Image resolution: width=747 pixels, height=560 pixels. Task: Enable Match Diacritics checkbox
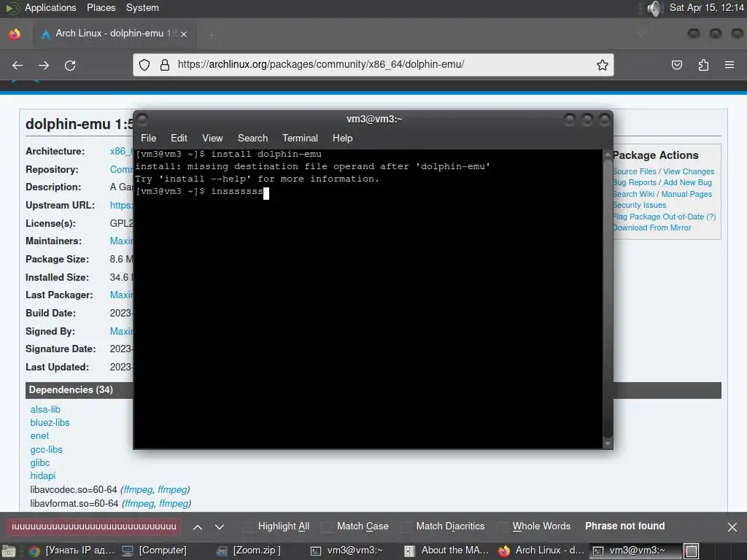point(406,526)
